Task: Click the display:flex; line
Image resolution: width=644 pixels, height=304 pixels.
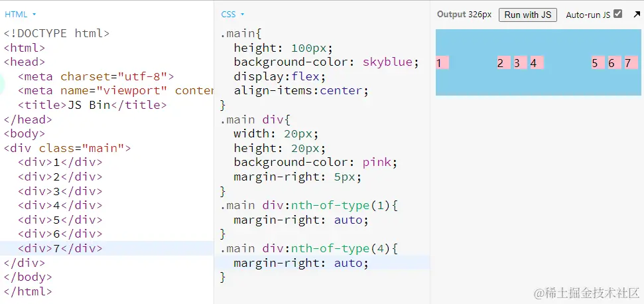Action: [x=280, y=76]
